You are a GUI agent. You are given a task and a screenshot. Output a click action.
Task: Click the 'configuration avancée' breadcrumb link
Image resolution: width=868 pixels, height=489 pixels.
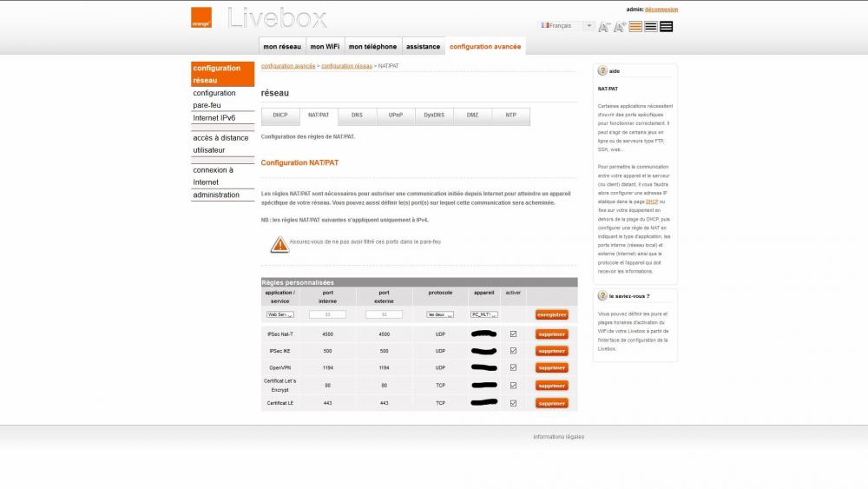click(288, 66)
